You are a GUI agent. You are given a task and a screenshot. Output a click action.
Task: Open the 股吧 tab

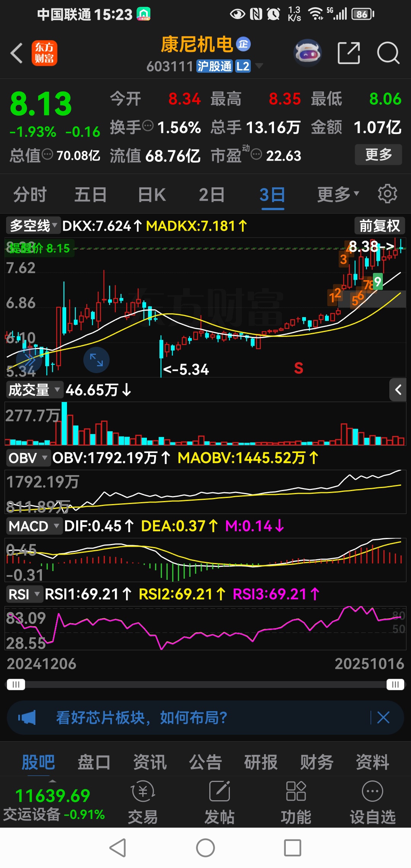[x=38, y=762]
